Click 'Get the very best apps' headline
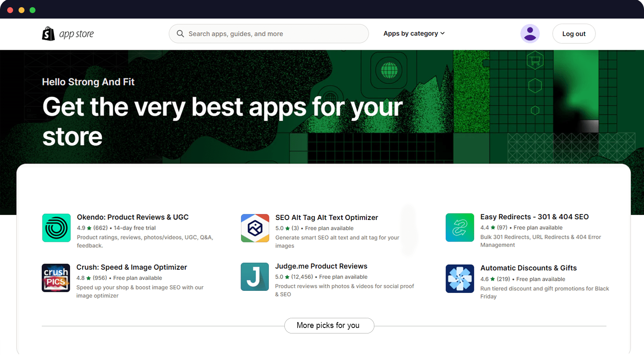The height and width of the screenshot is (355, 644). pyautogui.click(x=222, y=122)
